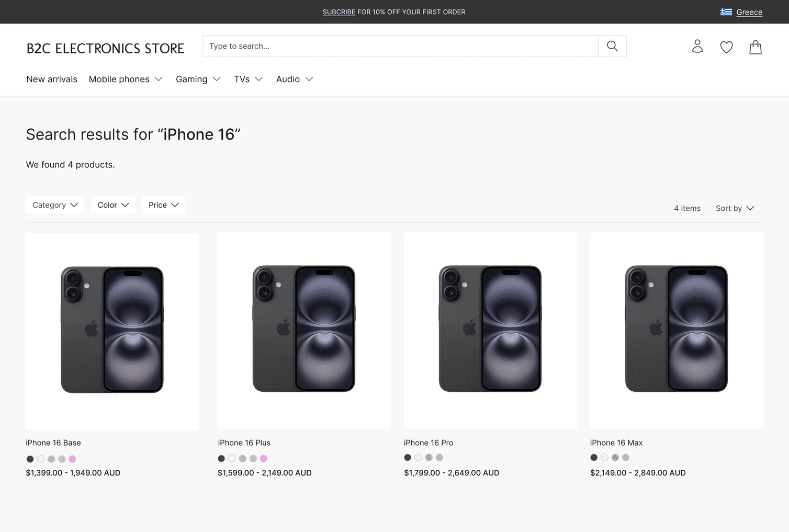
Task: Pick the white swatch for iPhone 16 Max
Action: (x=604, y=458)
